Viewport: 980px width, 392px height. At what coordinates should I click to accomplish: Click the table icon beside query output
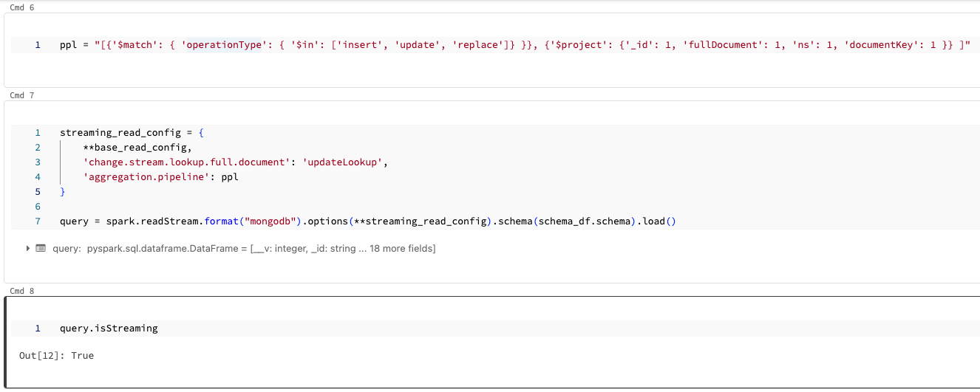41,249
